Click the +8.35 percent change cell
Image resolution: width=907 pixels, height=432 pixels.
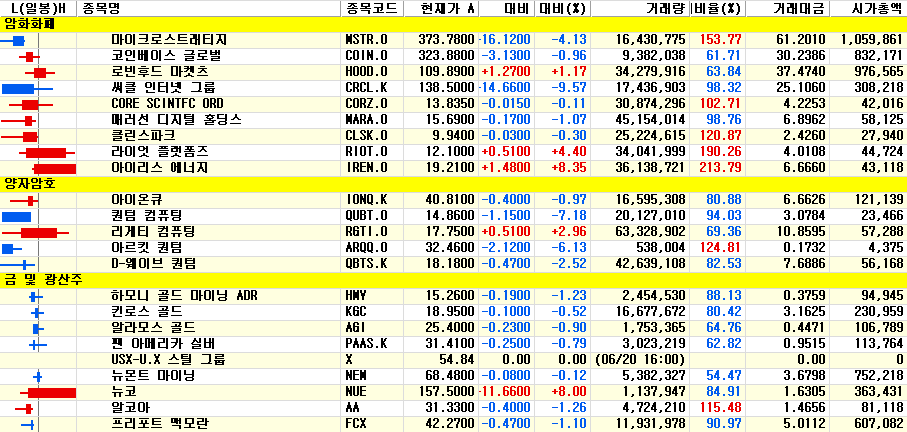pyautogui.click(x=569, y=168)
